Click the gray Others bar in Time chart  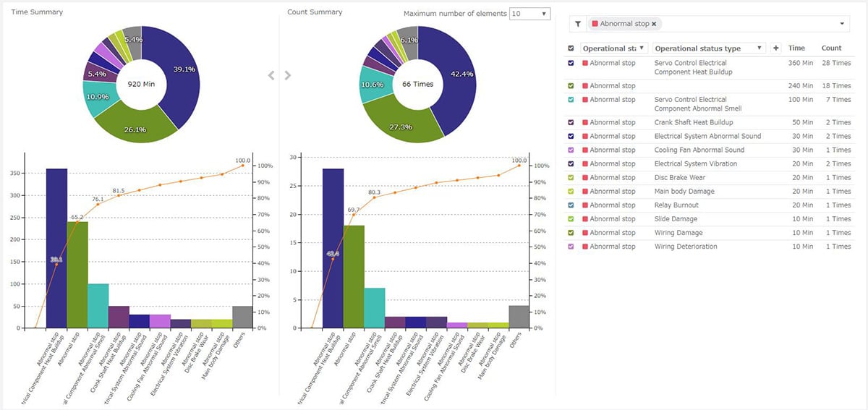coord(243,317)
